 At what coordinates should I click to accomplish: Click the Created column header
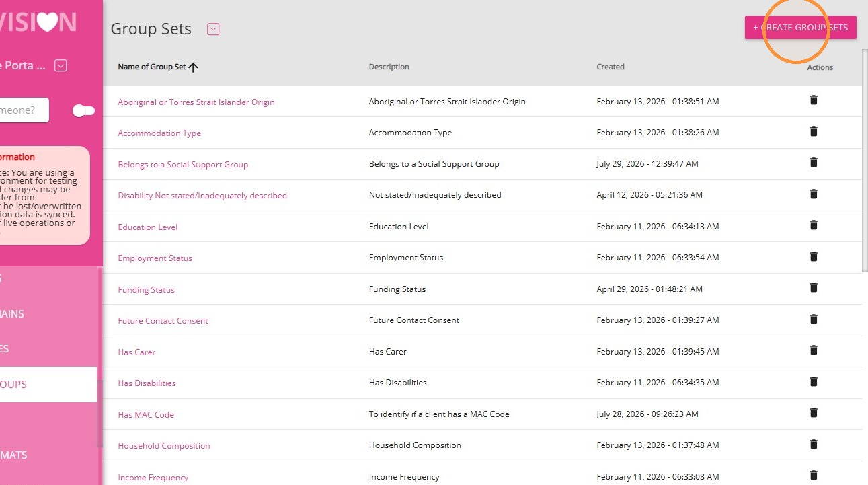[x=610, y=67]
